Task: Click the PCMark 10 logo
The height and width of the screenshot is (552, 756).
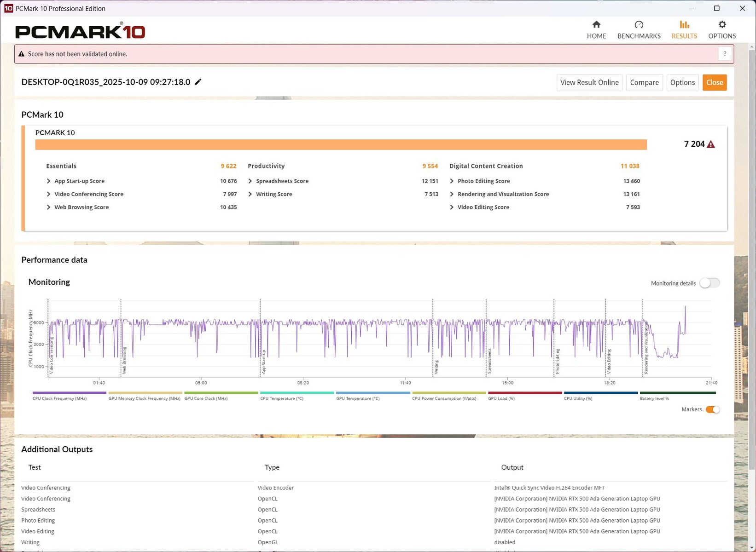Action: (x=80, y=31)
